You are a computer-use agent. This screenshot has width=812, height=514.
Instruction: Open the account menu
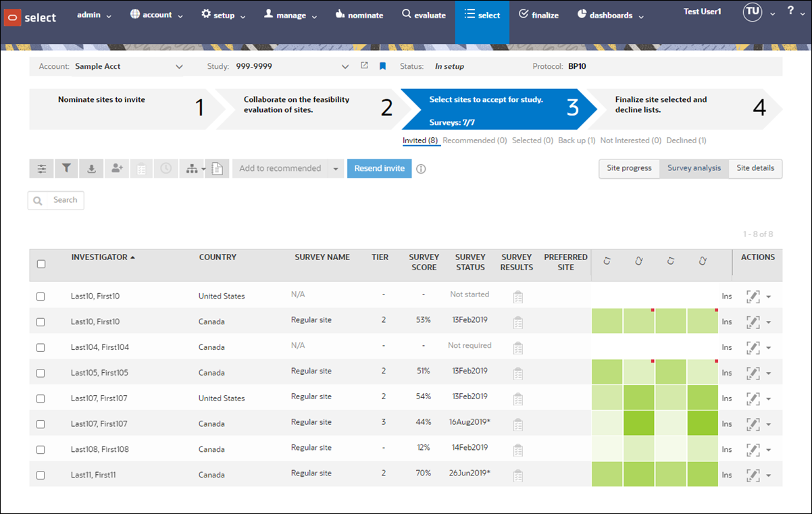click(156, 15)
